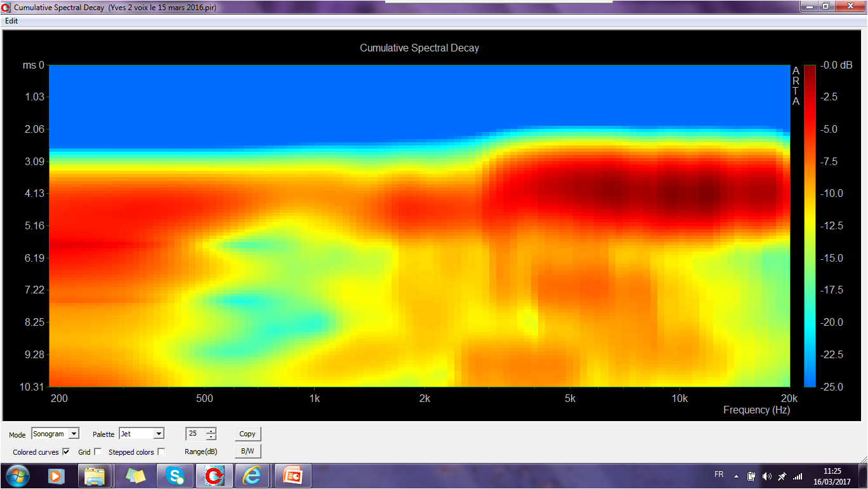Click the 25 range value field
The height and width of the screenshot is (489, 868).
[x=196, y=434]
